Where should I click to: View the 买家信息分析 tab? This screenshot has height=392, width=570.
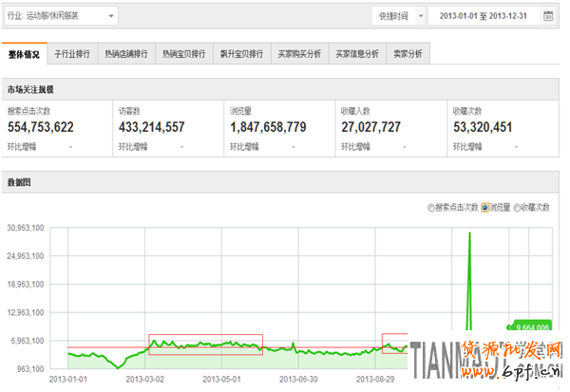click(356, 54)
